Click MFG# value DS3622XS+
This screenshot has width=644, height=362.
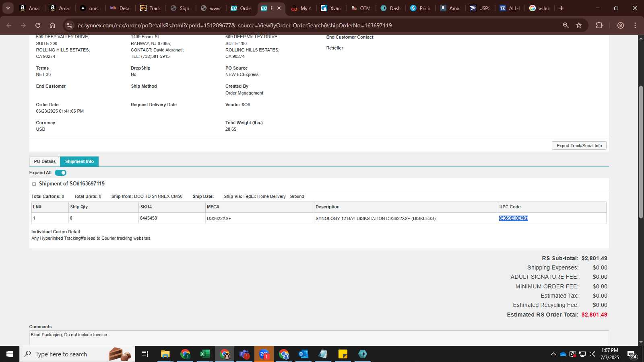click(219, 218)
